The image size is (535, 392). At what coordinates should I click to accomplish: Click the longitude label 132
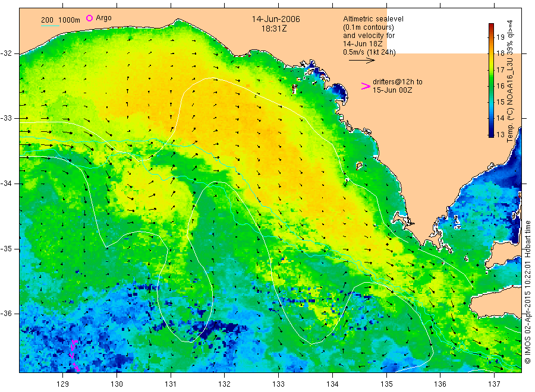pyautogui.click(x=225, y=384)
